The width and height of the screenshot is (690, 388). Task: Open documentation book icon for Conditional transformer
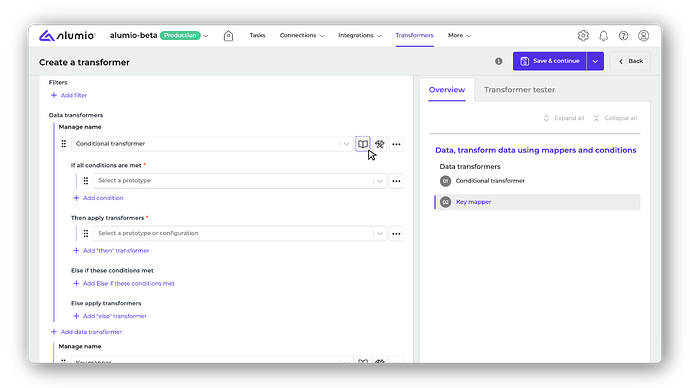(363, 144)
